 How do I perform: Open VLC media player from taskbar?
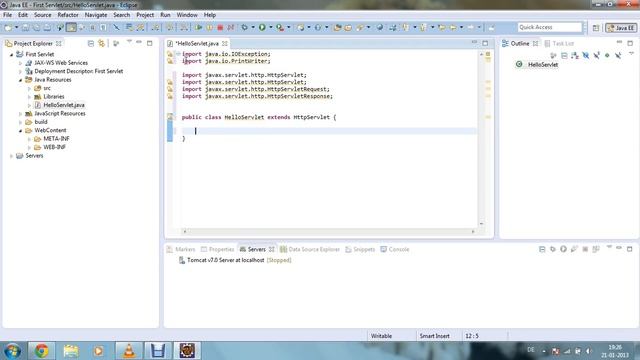point(129,351)
